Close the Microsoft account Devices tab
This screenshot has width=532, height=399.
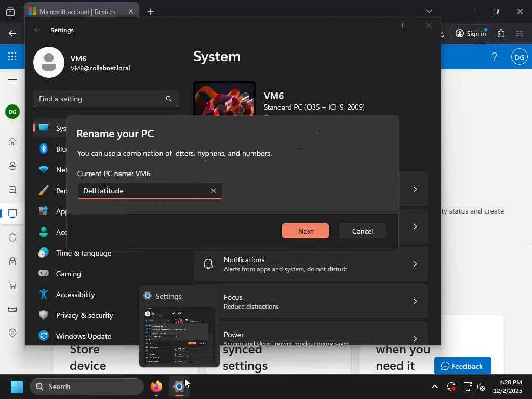coord(130,11)
